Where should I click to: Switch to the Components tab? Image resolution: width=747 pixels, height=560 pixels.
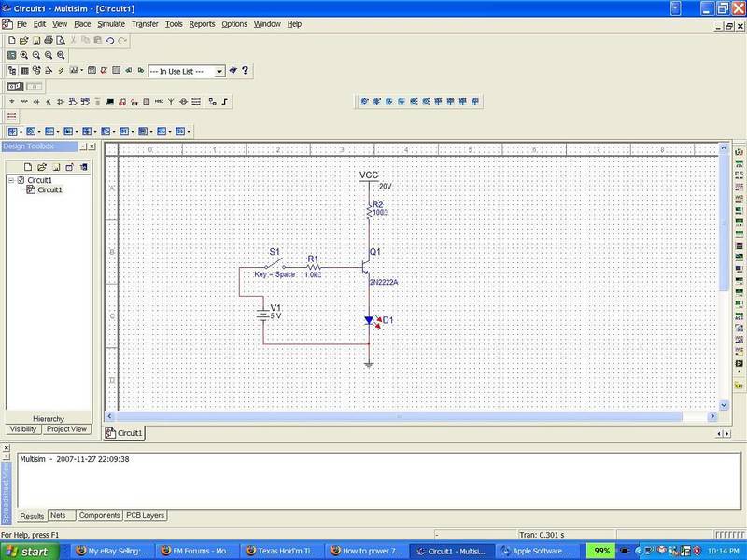pyautogui.click(x=99, y=515)
